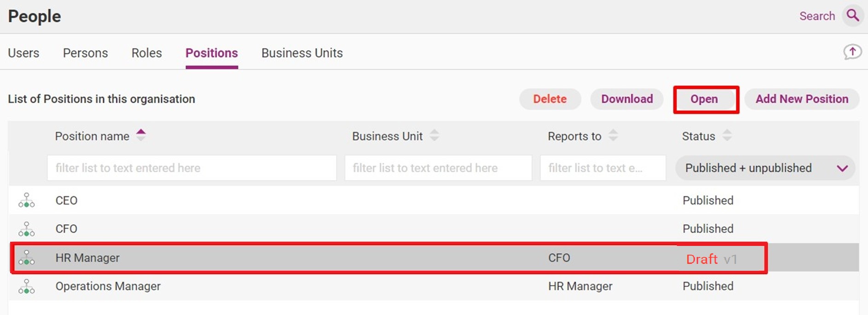Sort the Reports to column
The image size is (868, 315).
[613, 135]
